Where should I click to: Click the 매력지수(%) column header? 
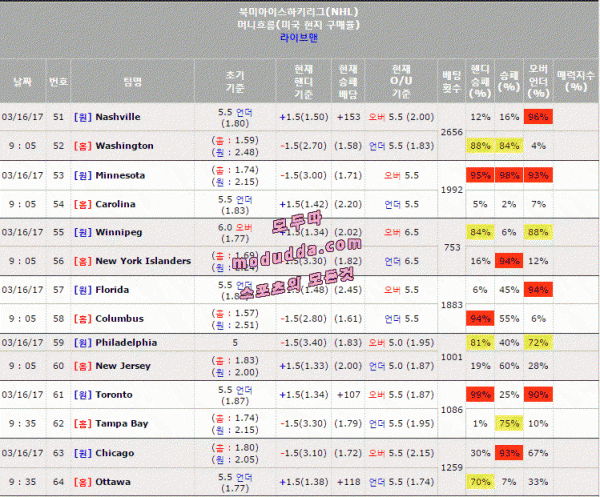576,81
